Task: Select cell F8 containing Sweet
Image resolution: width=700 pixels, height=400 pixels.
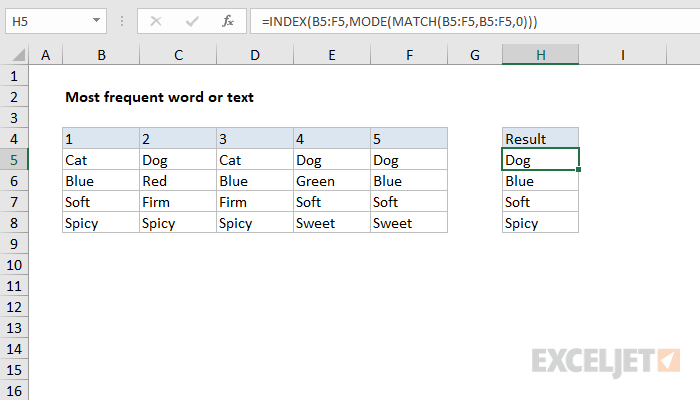Action: click(x=409, y=223)
